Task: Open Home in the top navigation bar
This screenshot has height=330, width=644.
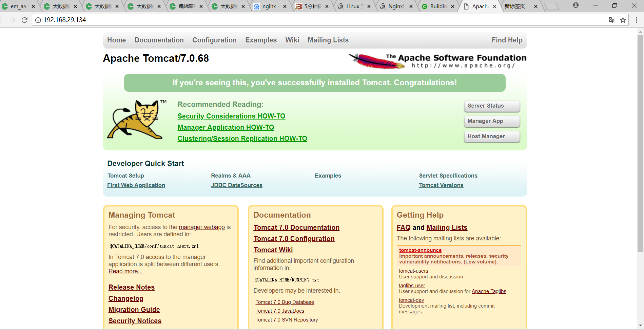Action: click(117, 40)
